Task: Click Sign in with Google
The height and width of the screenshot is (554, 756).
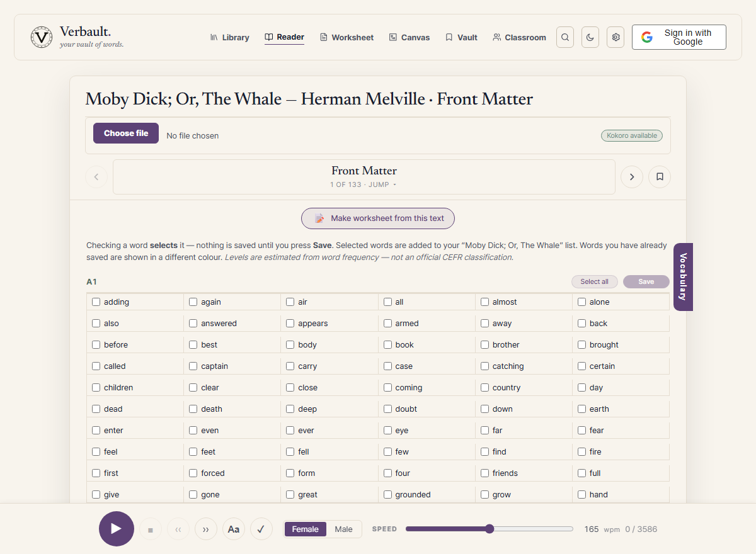Action: [679, 37]
